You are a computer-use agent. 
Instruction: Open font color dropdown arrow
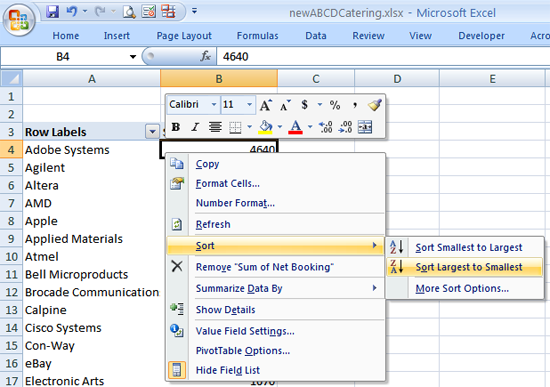tap(310, 127)
